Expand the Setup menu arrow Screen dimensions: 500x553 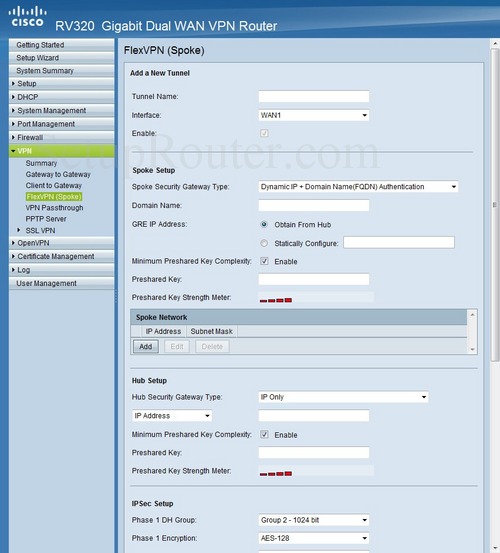(x=13, y=84)
